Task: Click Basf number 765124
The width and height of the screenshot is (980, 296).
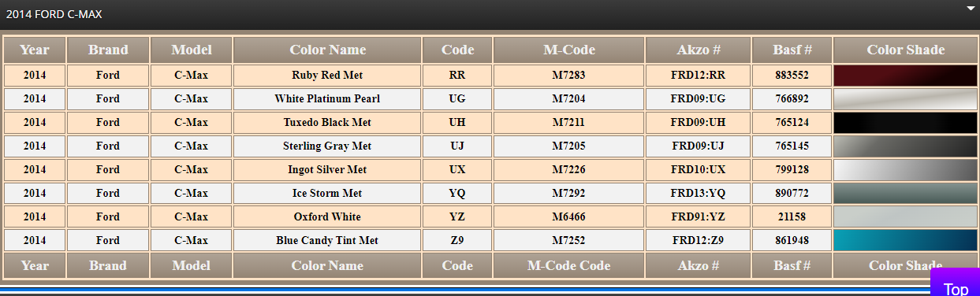Action: pos(792,123)
